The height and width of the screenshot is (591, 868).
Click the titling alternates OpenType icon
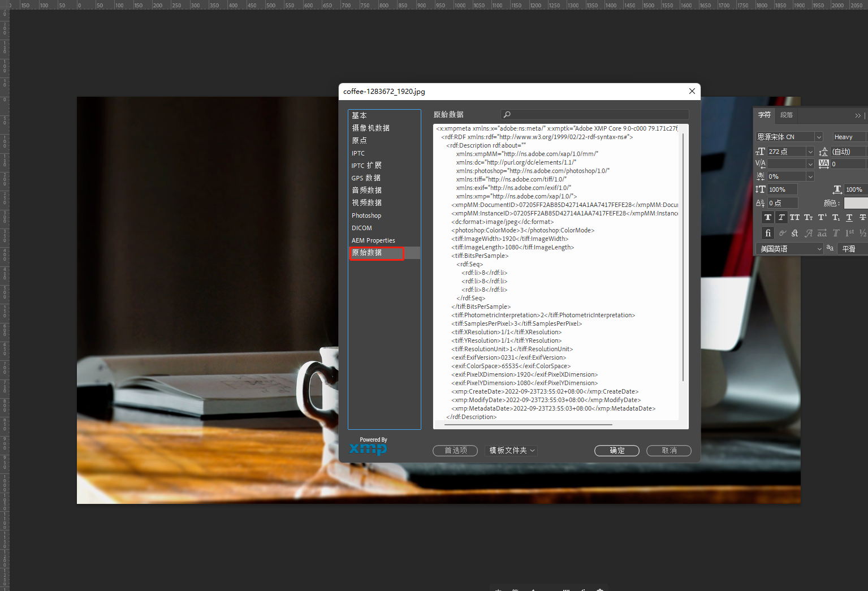pos(836,233)
